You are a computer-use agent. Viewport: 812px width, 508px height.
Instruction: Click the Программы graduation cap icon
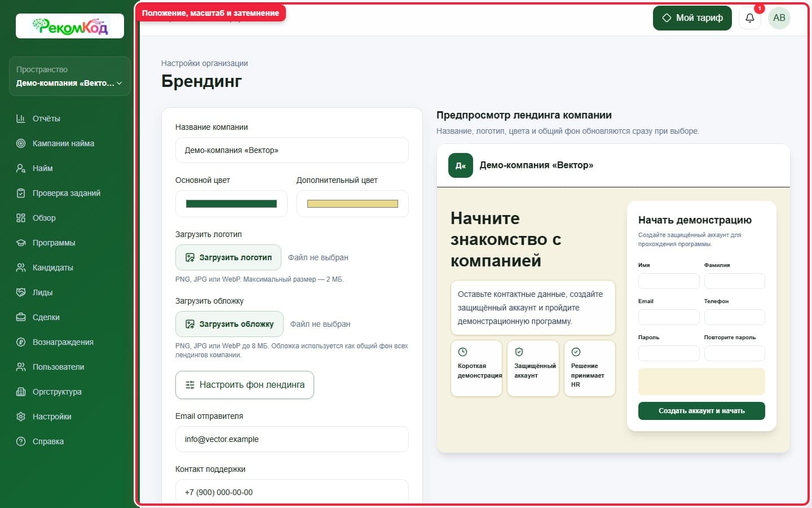[21, 243]
